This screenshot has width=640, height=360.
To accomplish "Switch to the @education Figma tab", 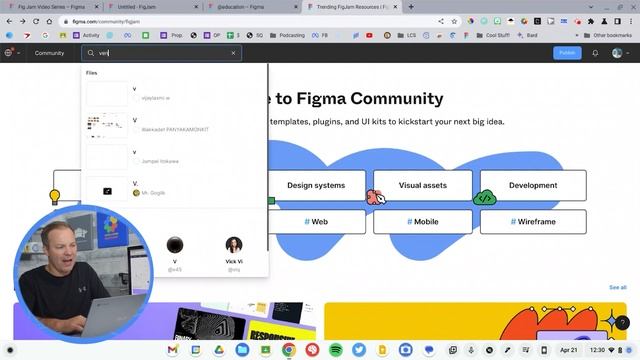I will (251, 7).
